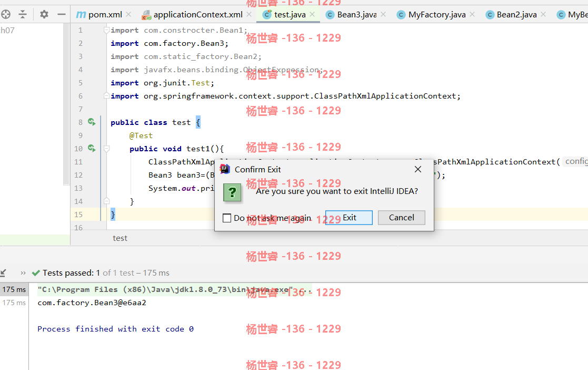Image resolution: width=588 pixels, height=370 pixels.
Task: Click 'test' breadcrumb below the editor
Action: tap(120, 238)
